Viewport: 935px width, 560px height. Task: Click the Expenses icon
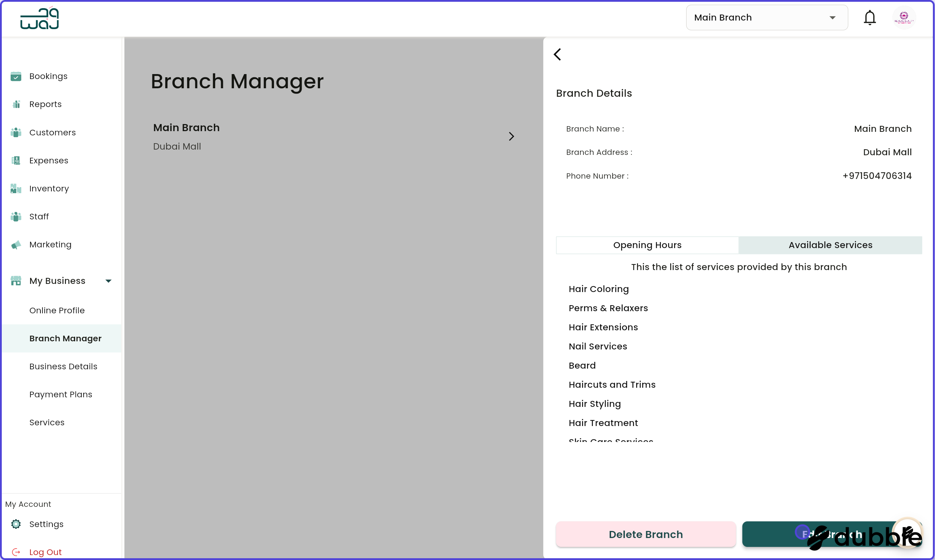16,160
